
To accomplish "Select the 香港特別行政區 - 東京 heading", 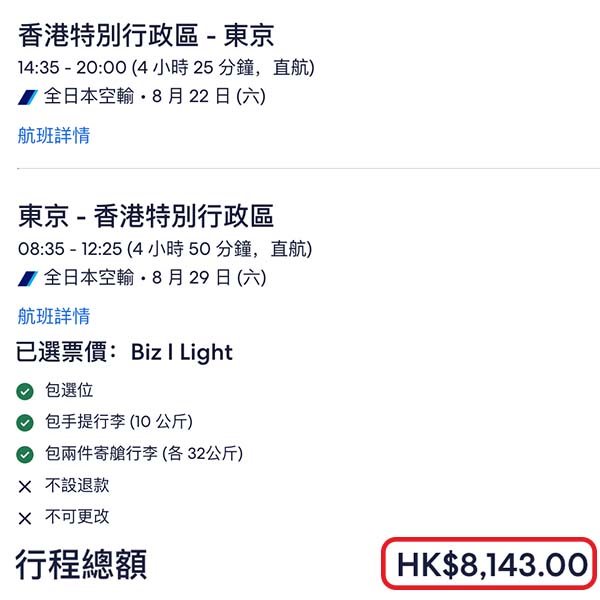I will click(146, 37).
